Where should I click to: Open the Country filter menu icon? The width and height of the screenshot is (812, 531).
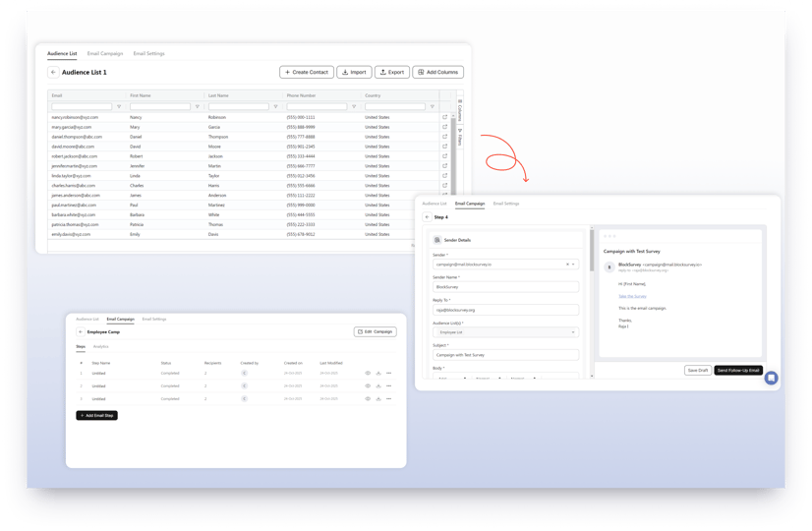pos(432,107)
